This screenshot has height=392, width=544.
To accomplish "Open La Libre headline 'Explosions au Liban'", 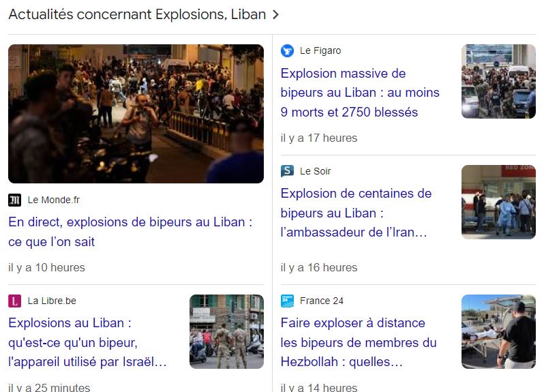I will tap(87, 342).
